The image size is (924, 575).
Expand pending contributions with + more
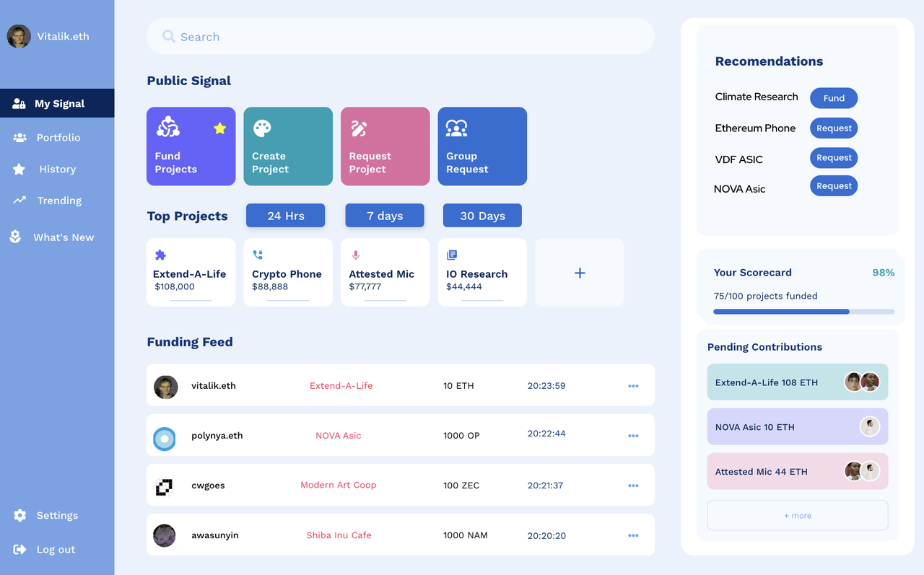797,516
